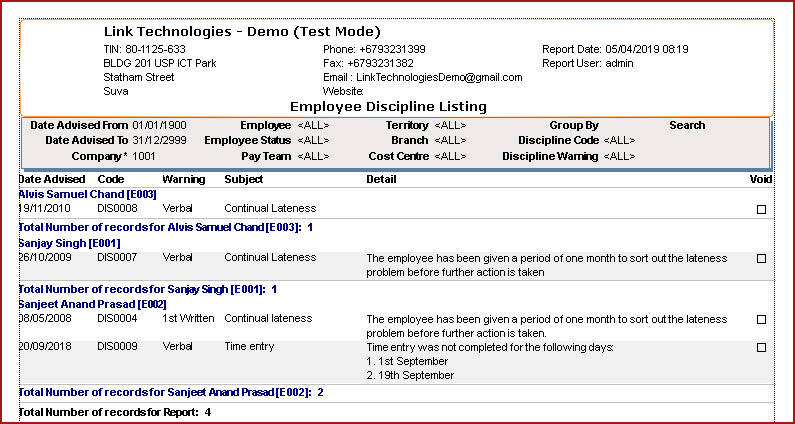Click the Group By filter label
The height and width of the screenshot is (424, 795).
(574, 126)
